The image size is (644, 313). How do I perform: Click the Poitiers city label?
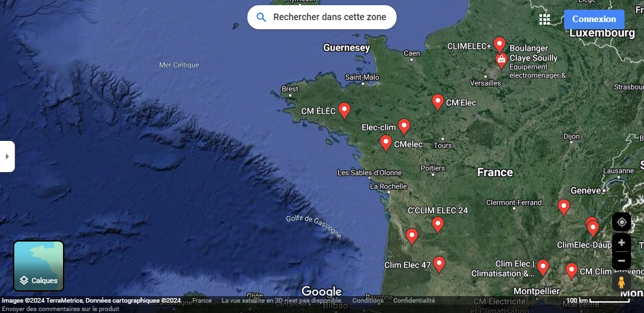(x=433, y=168)
